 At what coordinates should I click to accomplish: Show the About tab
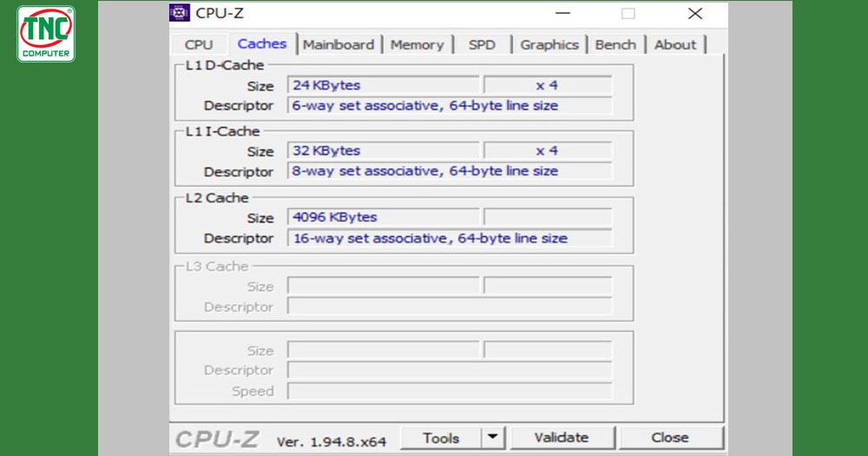(674, 45)
